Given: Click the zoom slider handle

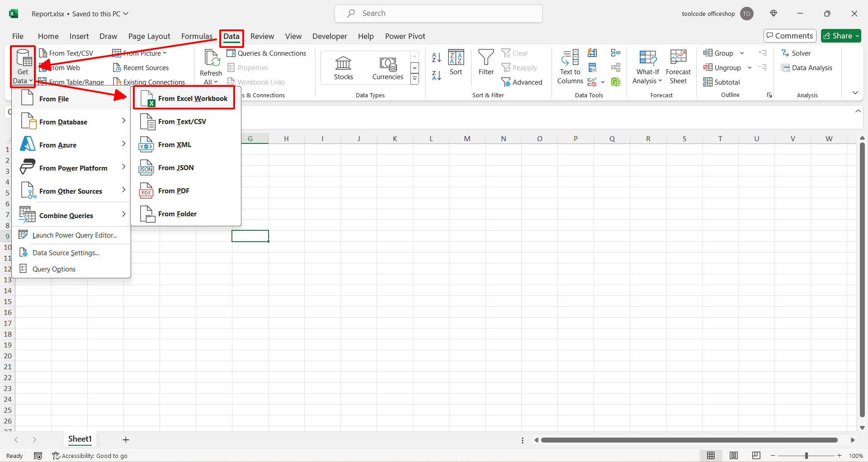Looking at the screenshot, I should click(807, 456).
